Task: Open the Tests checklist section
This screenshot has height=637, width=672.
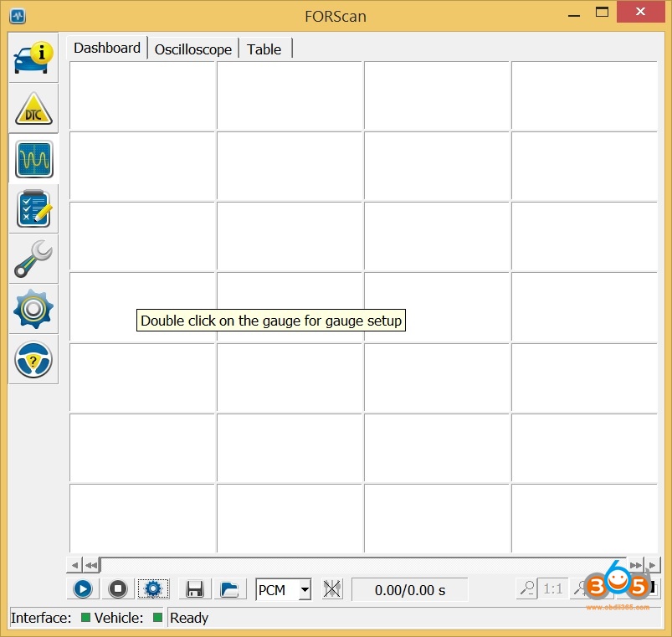Action: click(x=33, y=209)
